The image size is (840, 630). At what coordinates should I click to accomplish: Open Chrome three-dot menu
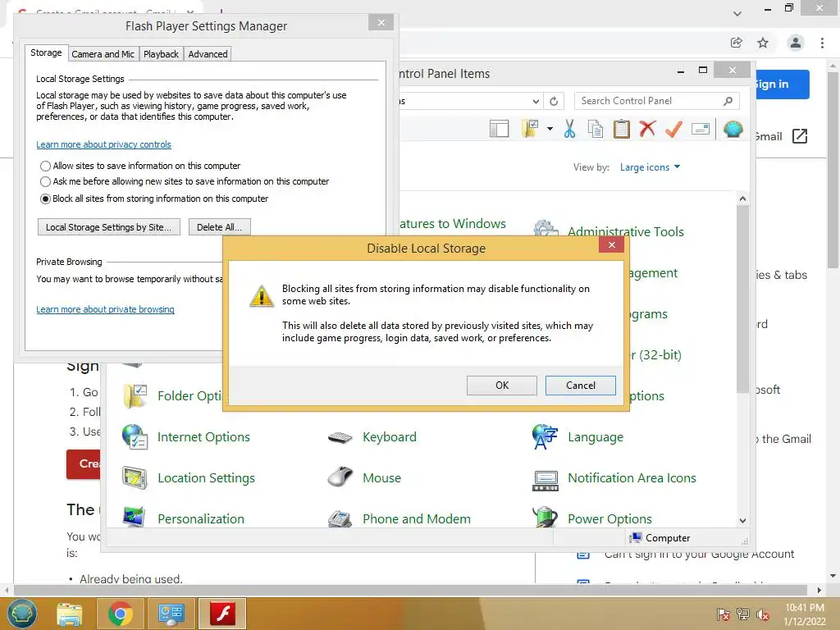(x=822, y=43)
